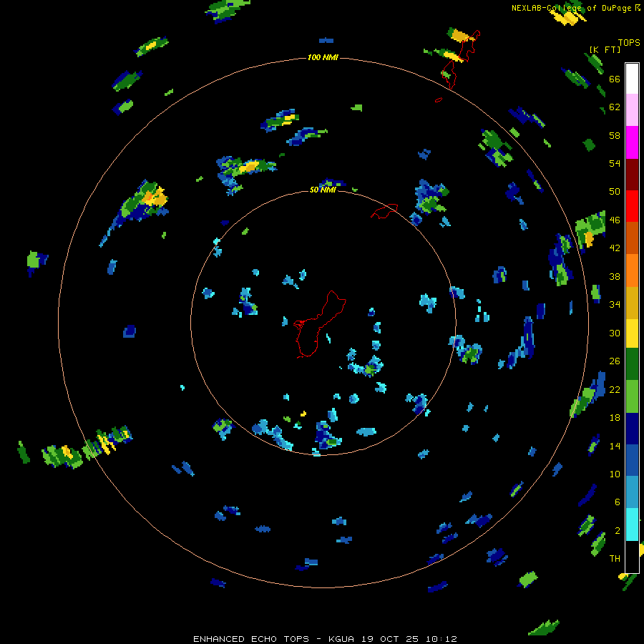This screenshot has height=644, width=644.
Task: Click the small red island outline on the 50 NMI ring
Action: pos(384,211)
